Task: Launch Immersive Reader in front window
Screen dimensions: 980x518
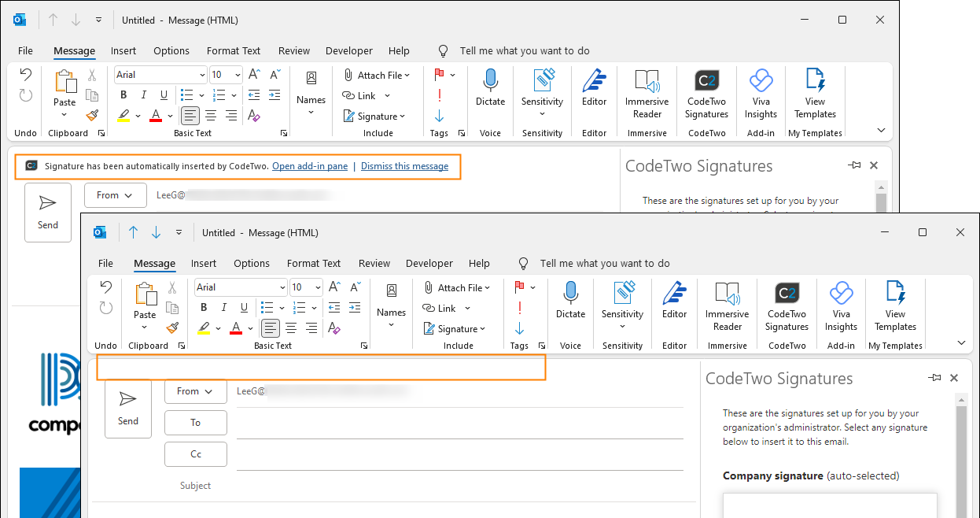Action: coord(728,307)
